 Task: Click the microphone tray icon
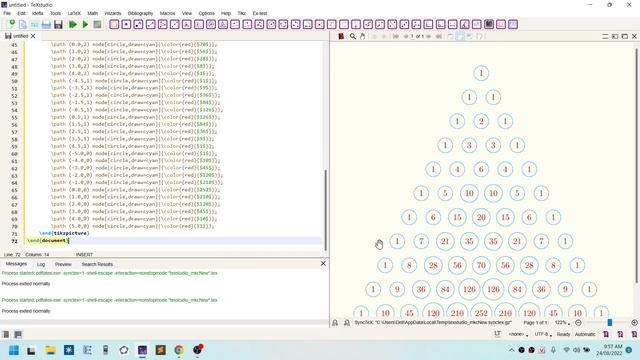[x=553, y=350]
